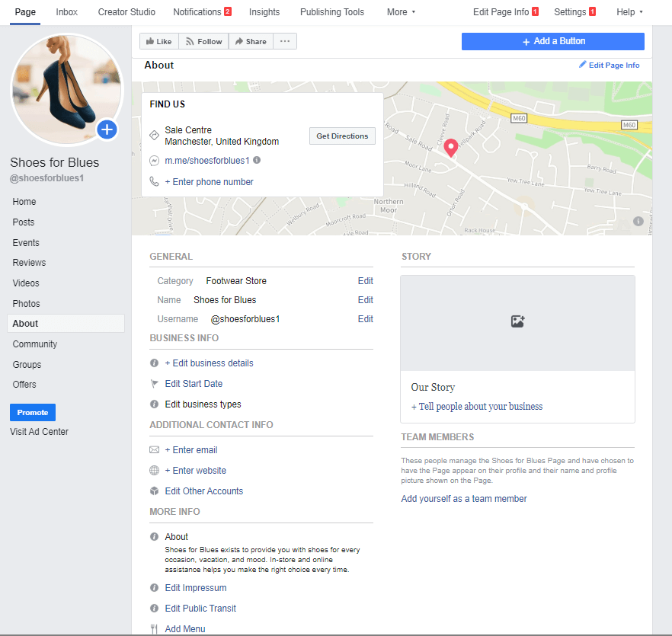Image resolution: width=672 pixels, height=636 pixels.
Task: Go to Home in left sidebar
Action: (x=24, y=201)
